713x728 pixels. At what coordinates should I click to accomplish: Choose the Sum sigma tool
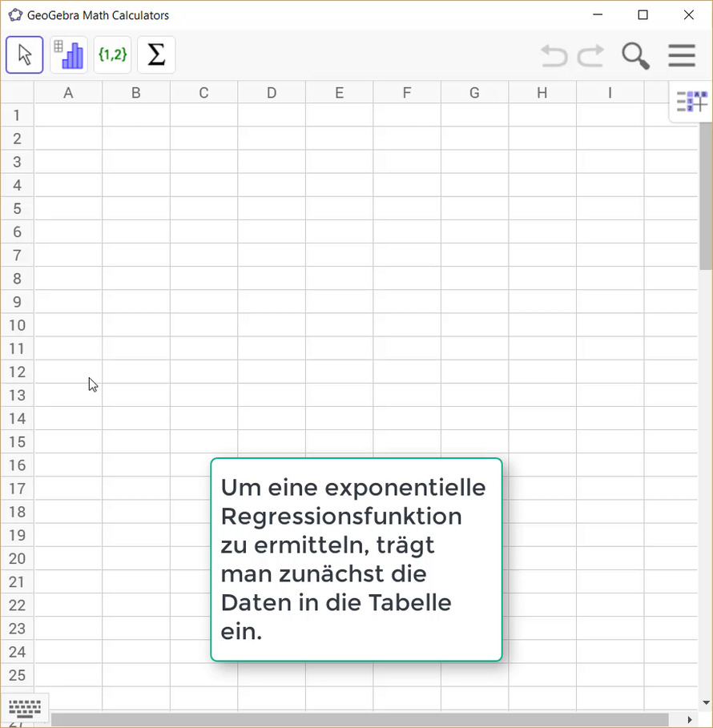coord(156,55)
